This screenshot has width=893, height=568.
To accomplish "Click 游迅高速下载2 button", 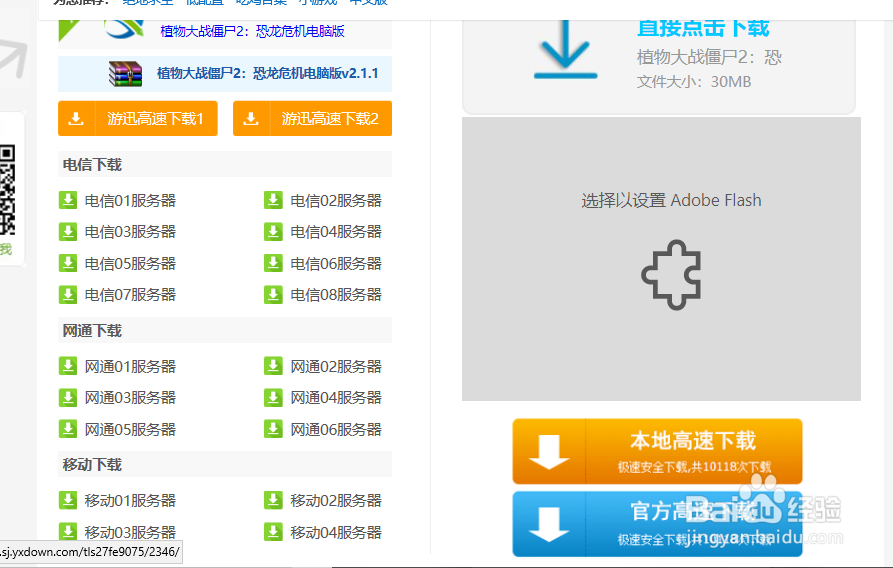I will (x=312, y=118).
